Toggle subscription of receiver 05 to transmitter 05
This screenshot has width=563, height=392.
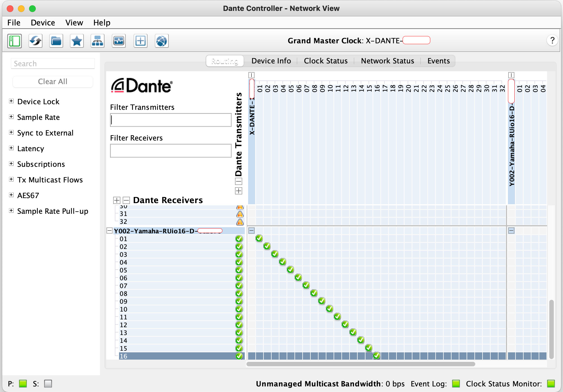(291, 270)
